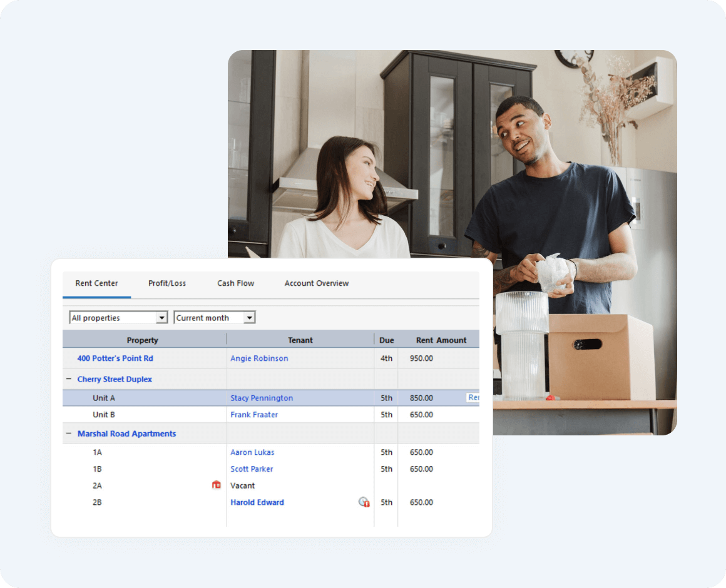Switch to the Cash Flow tab
Viewport: 726px width, 588px height.
[x=235, y=283]
